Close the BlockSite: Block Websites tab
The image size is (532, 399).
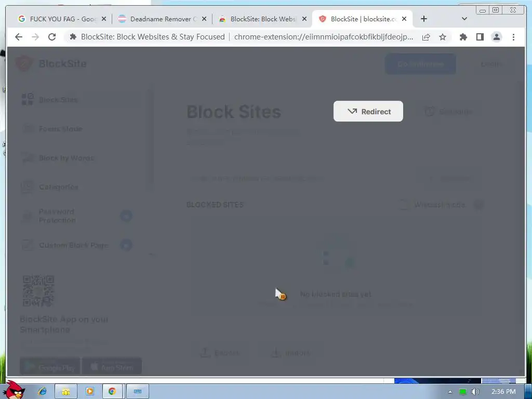click(304, 19)
